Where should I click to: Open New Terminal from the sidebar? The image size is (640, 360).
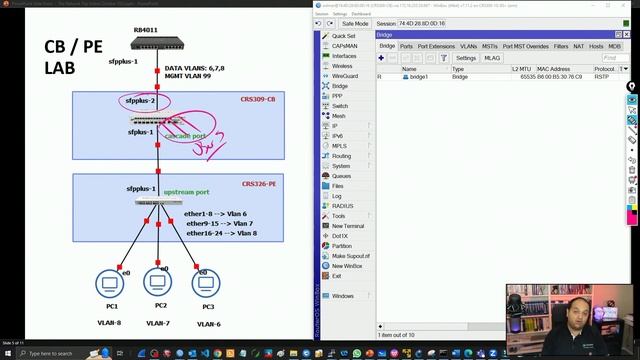(x=348, y=226)
